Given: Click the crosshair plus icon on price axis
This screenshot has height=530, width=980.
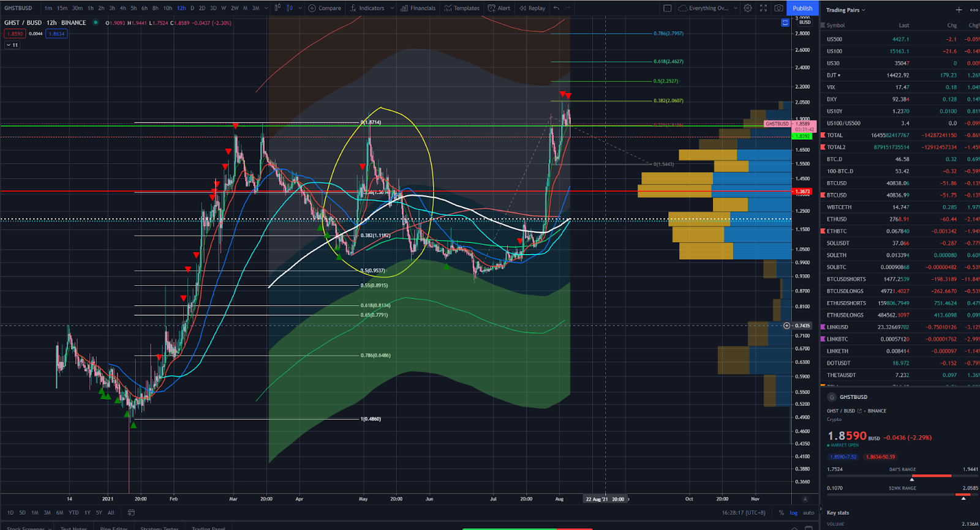Looking at the screenshot, I should [787, 326].
